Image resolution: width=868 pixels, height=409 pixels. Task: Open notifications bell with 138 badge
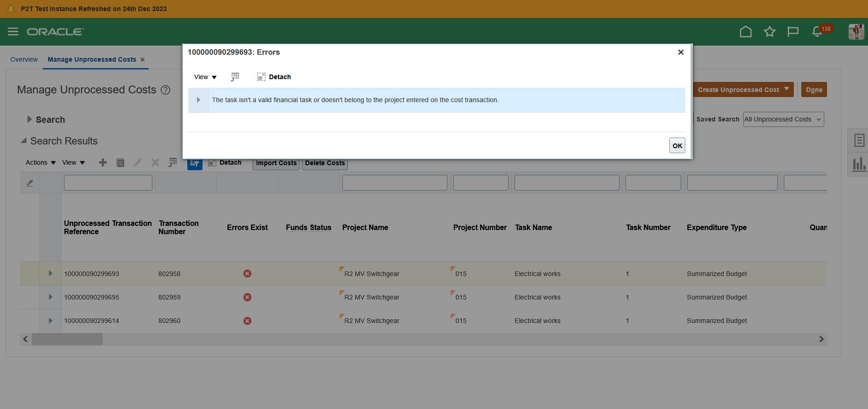(x=821, y=31)
